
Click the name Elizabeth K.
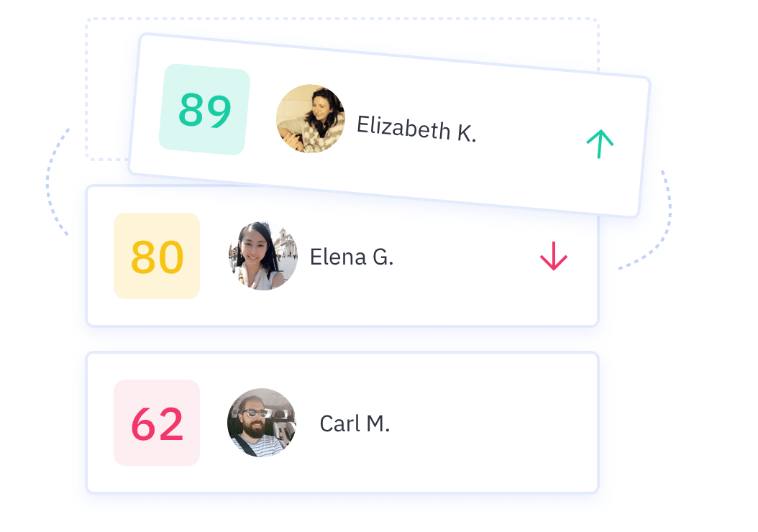[416, 129]
